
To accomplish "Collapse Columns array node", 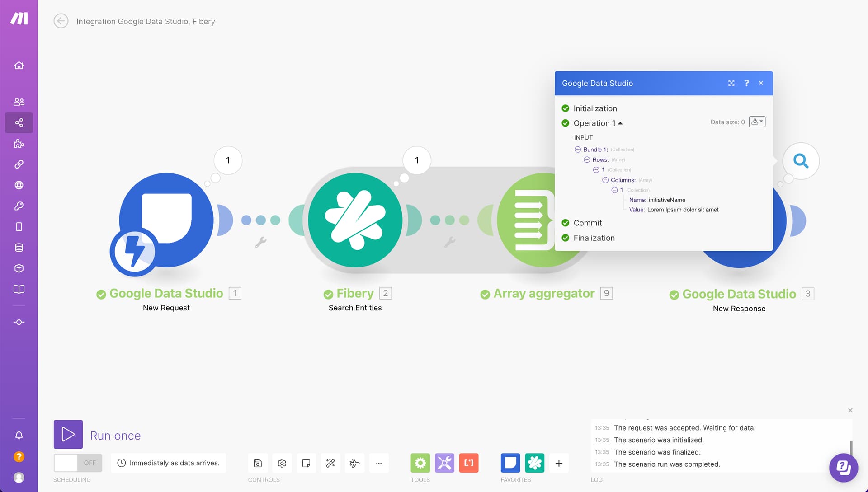I will coord(605,180).
